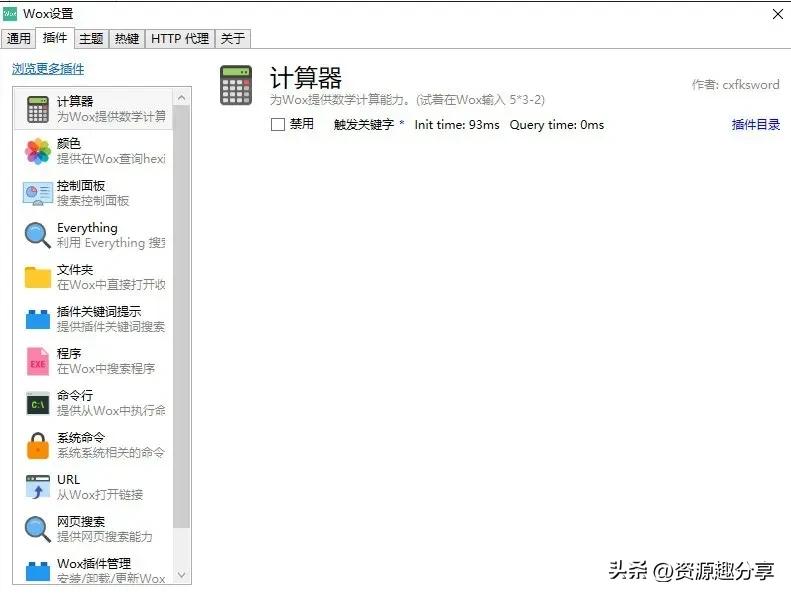Click the scroll up arrow of plugin list

point(182,97)
